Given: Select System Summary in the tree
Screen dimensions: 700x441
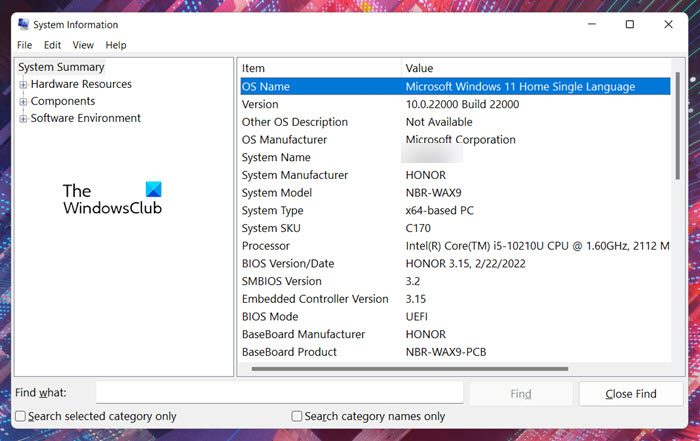Looking at the screenshot, I should click(61, 67).
